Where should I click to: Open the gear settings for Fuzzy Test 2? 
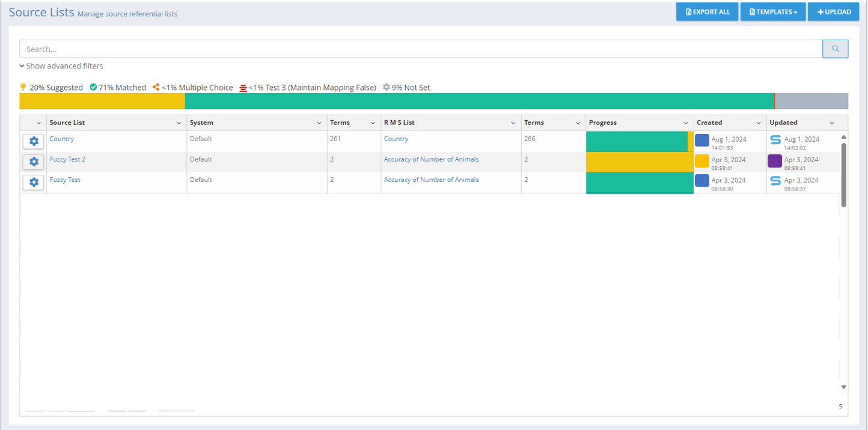point(34,162)
